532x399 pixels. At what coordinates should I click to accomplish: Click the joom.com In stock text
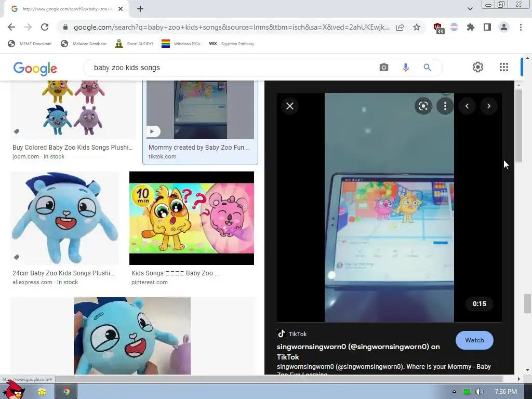tap(38, 156)
